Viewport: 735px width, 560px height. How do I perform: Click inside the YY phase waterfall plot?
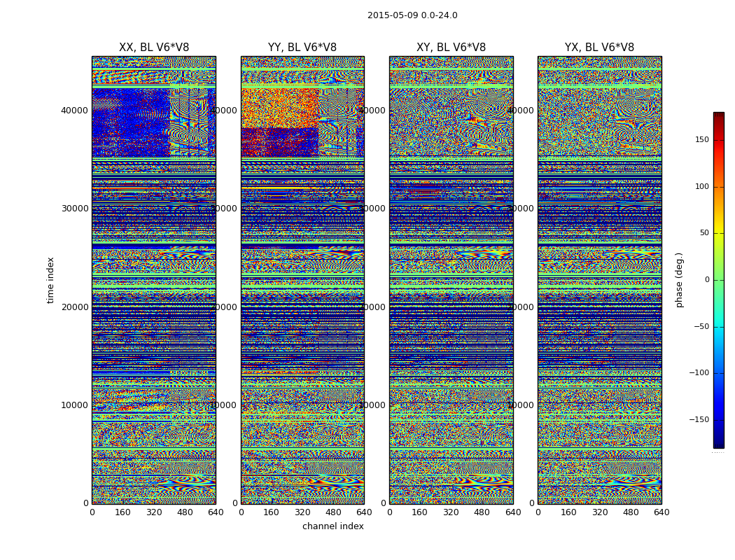[302, 280]
